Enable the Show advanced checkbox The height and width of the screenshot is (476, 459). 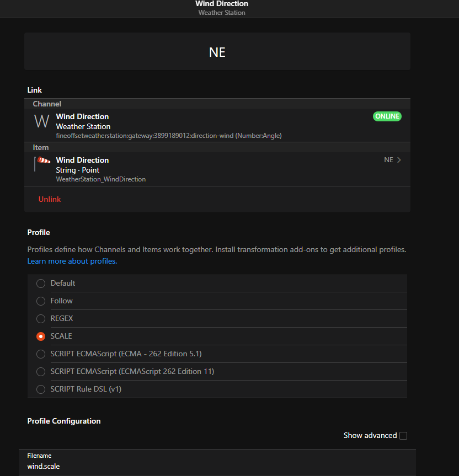click(403, 436)
